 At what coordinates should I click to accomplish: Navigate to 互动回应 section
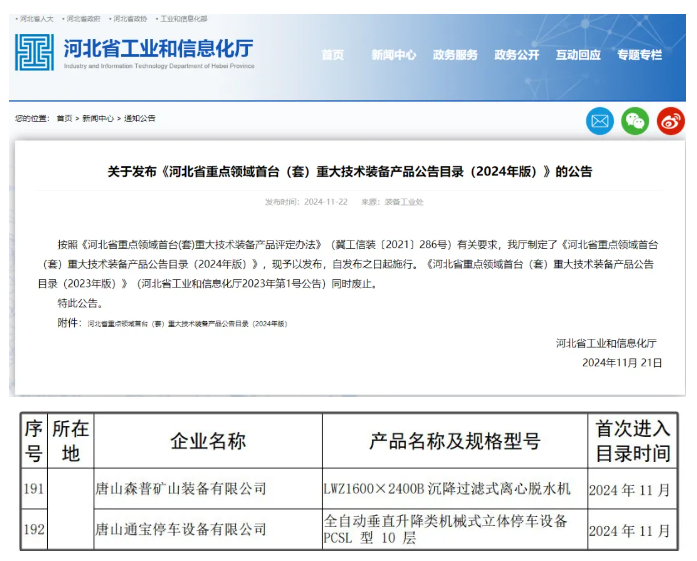pyautogui.click(x=578, y=55)
